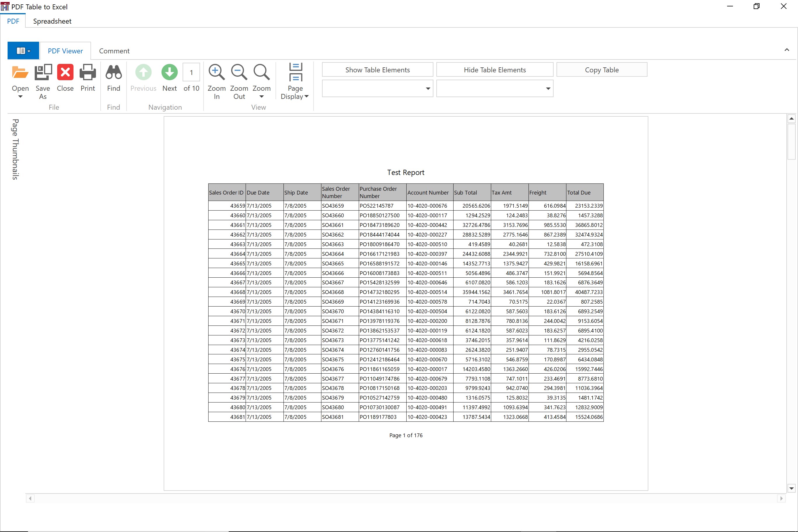Go to the Next page with the green arrow
The height and width of the screenshot is (532, 798).
click(169, 73)
